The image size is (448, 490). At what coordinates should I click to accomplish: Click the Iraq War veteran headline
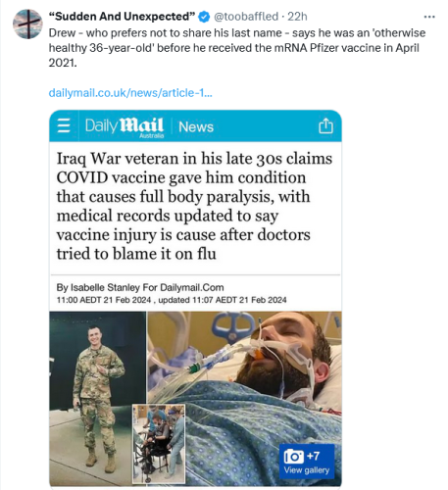(194, 206)
